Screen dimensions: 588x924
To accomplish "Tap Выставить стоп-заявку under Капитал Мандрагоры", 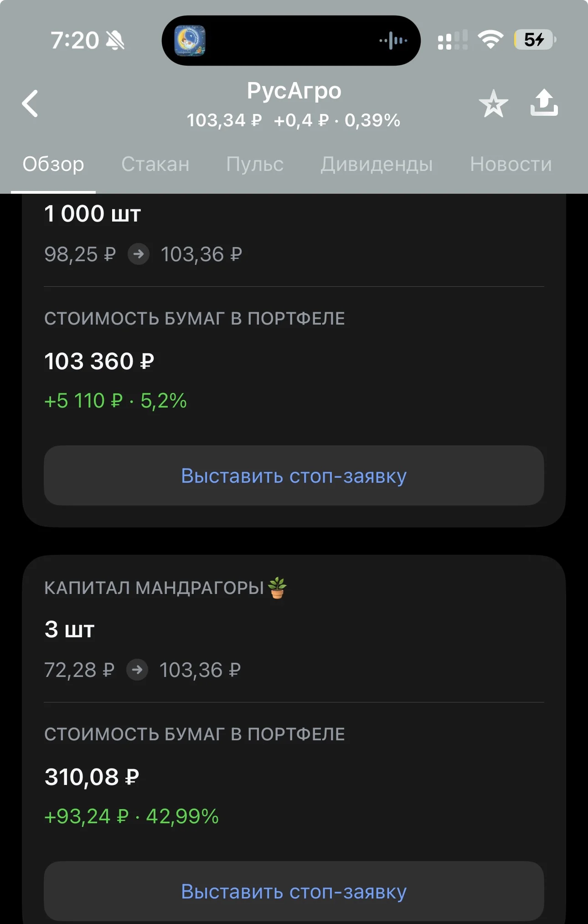I will click(294, 891).
